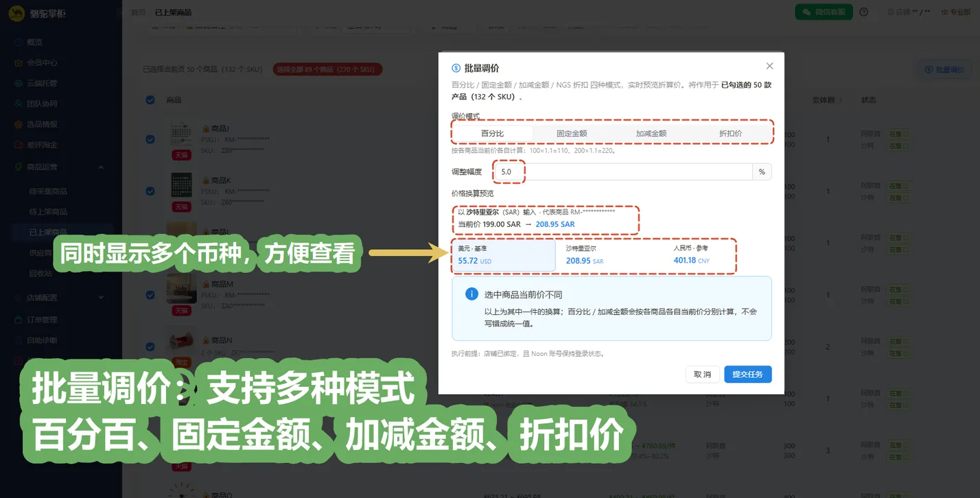Viewport: 980px width, 498px height.
Task: Uncheck the checkbox for 商品M
Action: point(150,295)
